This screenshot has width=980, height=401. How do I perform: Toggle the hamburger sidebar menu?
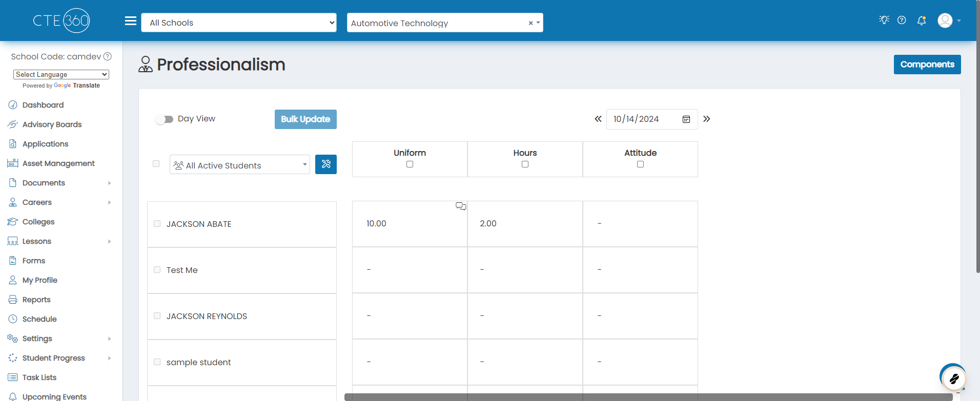tap(131, 21)
